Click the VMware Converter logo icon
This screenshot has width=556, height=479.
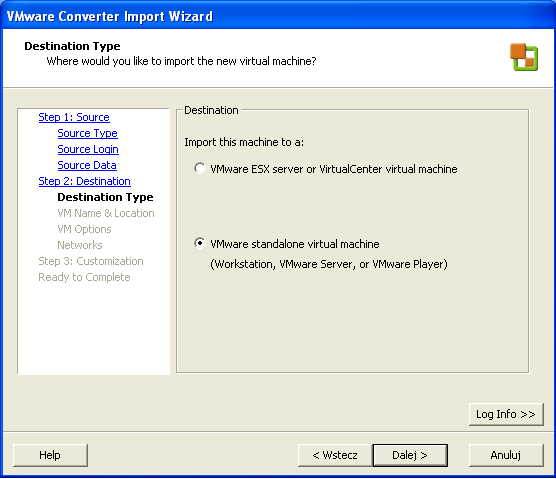(x=524, y=57)
